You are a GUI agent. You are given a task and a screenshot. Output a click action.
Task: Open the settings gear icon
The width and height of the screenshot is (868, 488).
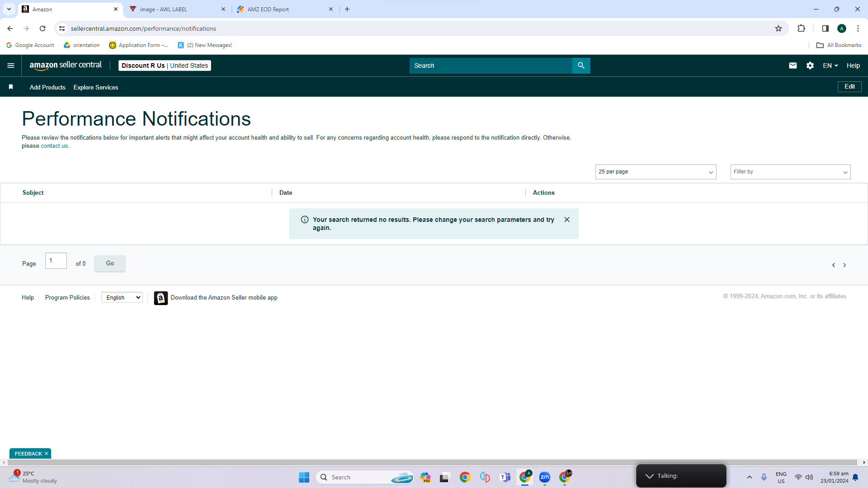(810, 66)
